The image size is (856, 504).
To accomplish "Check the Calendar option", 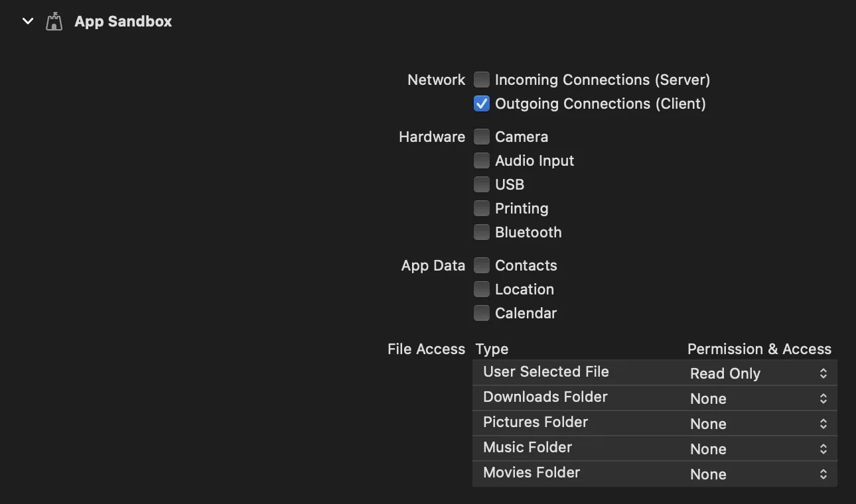I will [482, 314].
